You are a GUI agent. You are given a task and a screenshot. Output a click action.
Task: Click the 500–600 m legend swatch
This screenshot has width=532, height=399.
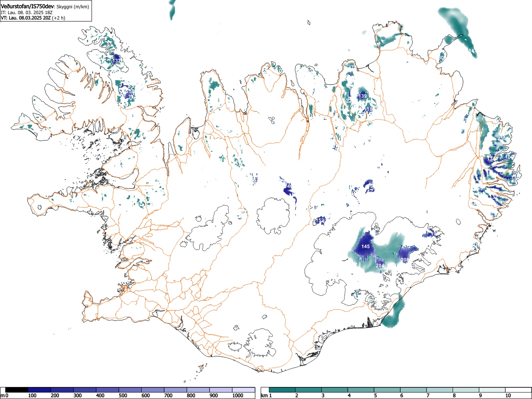[130, 390]
